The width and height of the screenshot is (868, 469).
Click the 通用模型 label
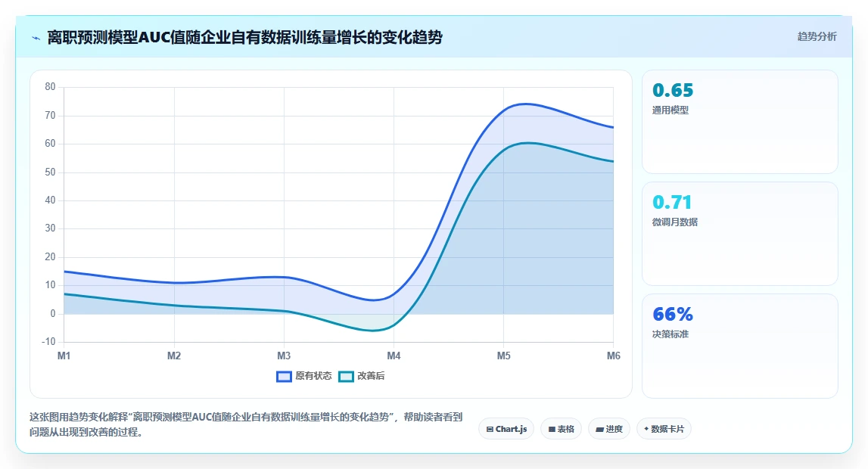pyautogui.click(x=670, y=110)
